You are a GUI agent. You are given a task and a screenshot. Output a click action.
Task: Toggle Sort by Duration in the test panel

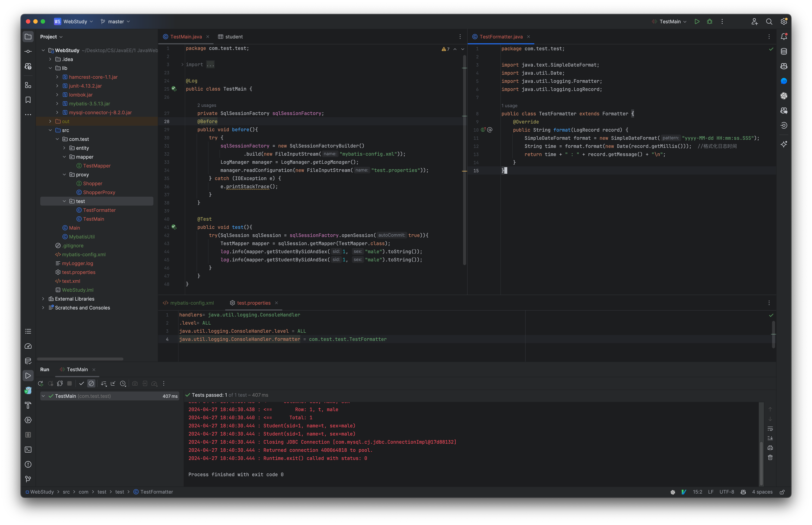[123, 383]
